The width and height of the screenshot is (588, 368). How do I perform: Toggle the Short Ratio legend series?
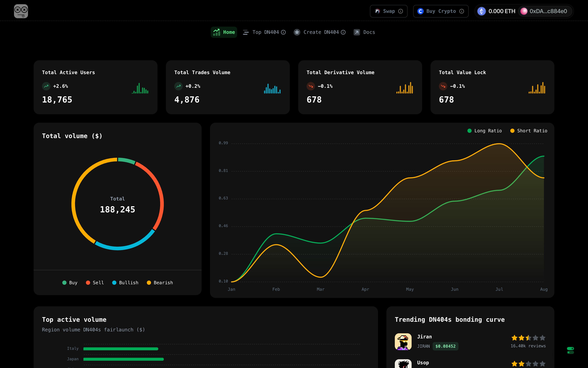click(528, 131)
